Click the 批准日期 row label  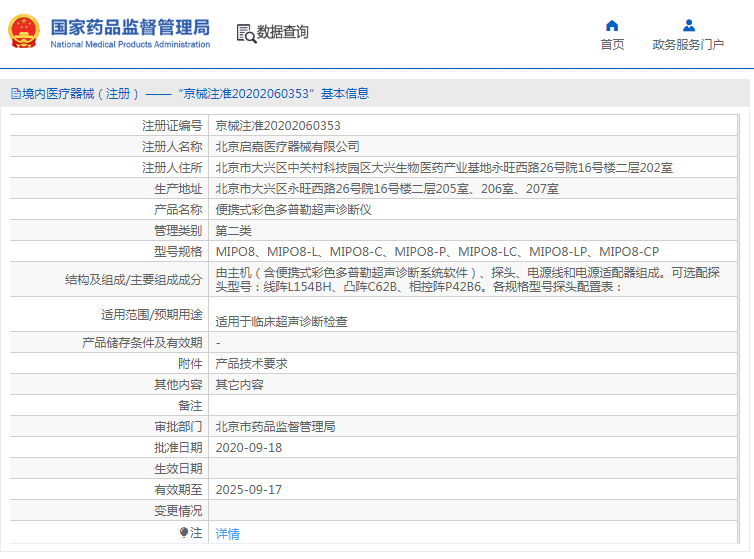178,448
